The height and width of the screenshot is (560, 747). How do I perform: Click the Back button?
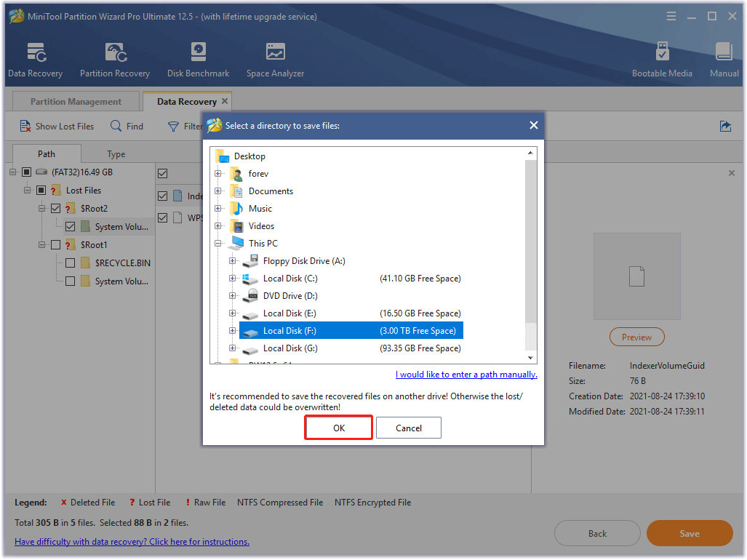pos(597,533)
